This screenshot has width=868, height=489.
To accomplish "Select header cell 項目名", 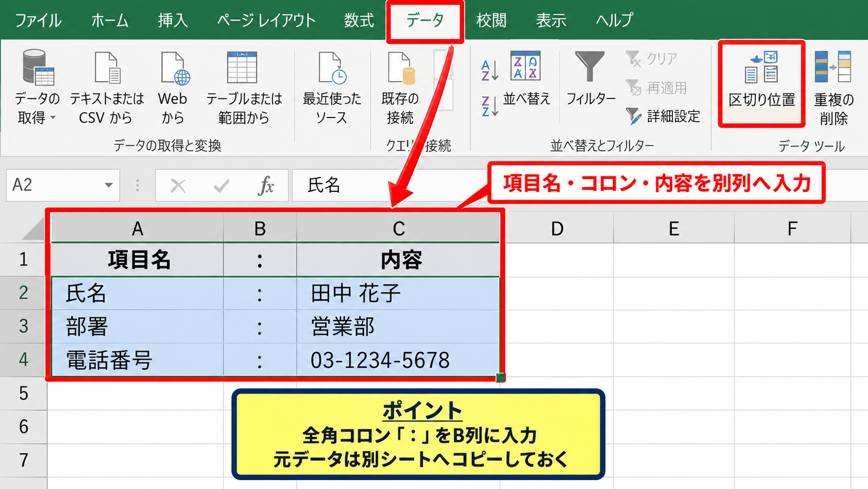I will [x=138, y=260].
